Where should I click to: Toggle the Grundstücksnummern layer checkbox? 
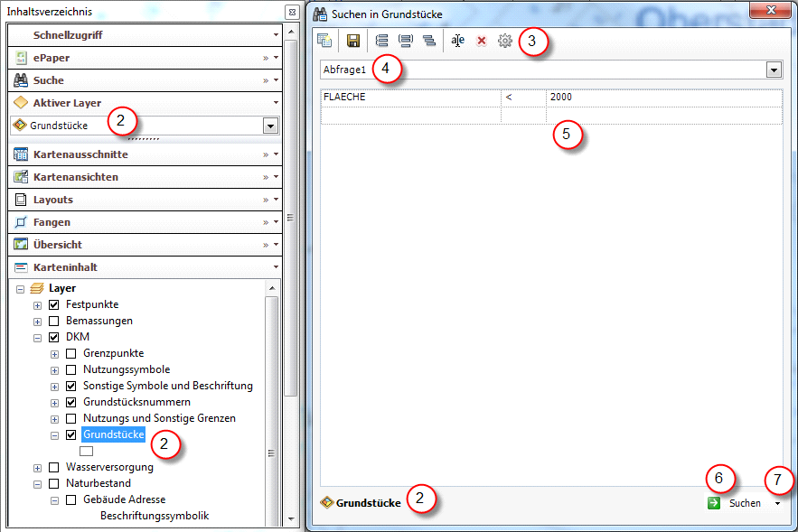[71, 403]
